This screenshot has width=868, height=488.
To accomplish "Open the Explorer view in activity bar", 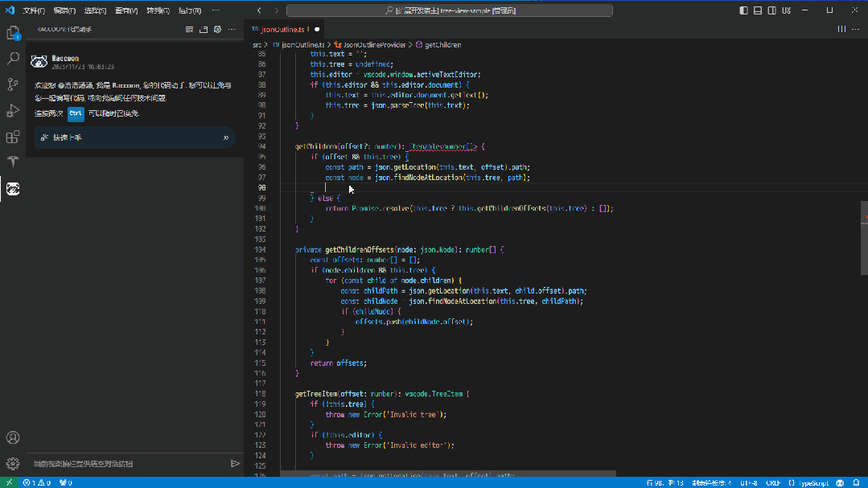I will coord(13,33).
